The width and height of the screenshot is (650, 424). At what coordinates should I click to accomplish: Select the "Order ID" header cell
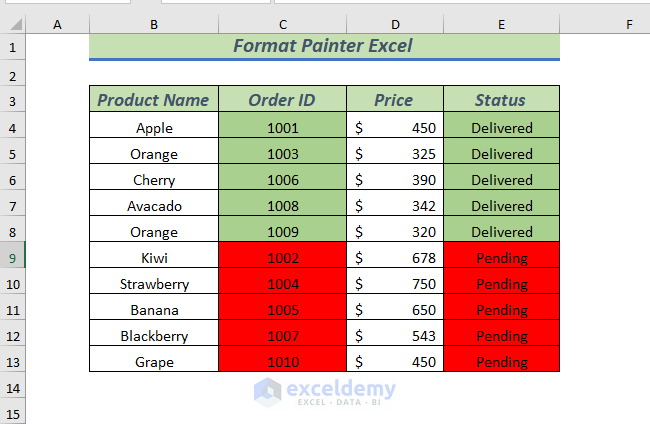tap(283, 100)
